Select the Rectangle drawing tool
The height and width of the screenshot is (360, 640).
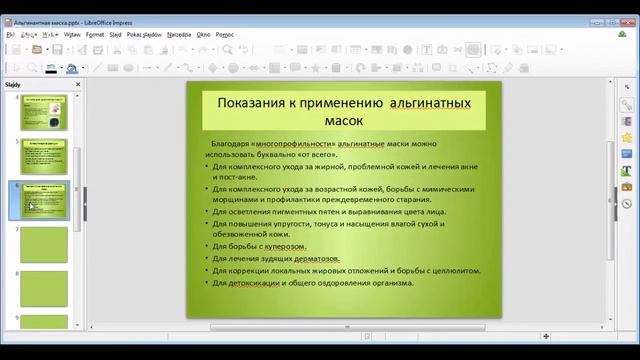[x=113, y=68]
